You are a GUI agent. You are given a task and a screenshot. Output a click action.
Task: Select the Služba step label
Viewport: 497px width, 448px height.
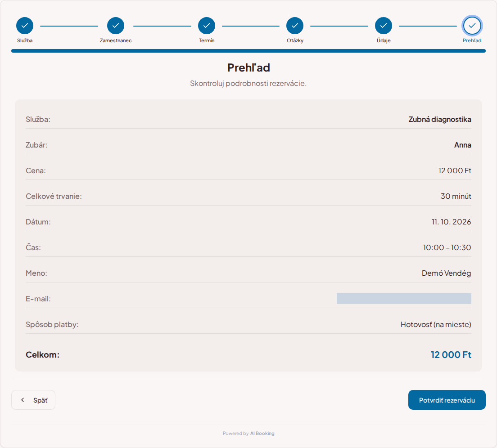pos(25,40)
